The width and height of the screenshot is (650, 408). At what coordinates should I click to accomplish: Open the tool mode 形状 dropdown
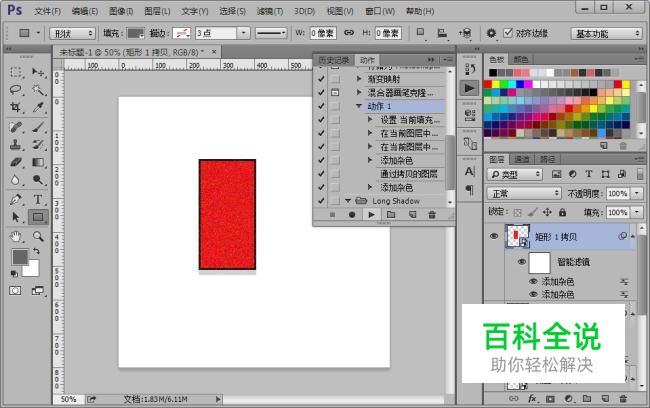click(x=73, y=33)
